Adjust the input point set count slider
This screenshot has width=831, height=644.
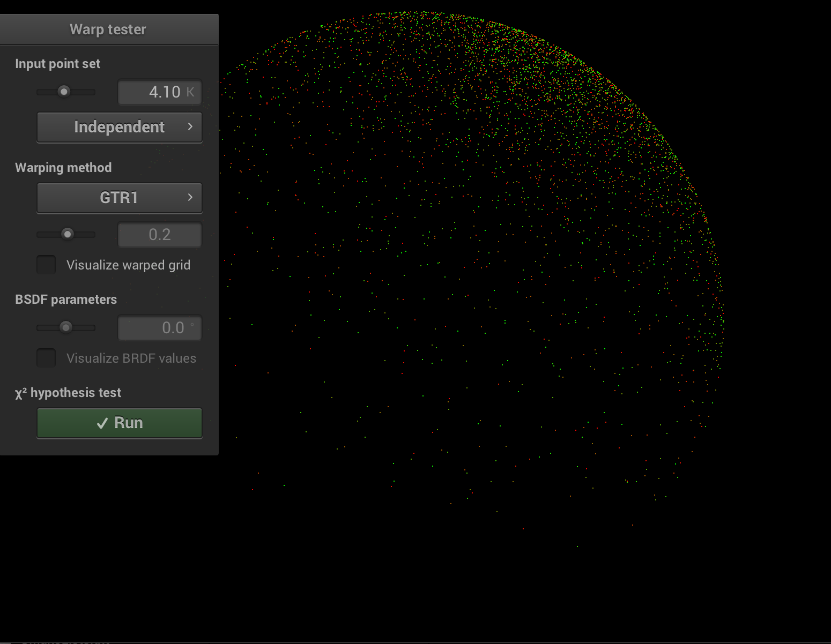point(65,92)
